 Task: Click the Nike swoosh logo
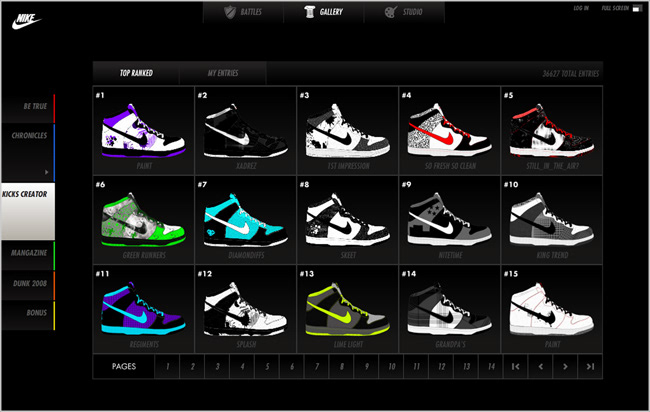pyautogui.click(x=26, y=21)
